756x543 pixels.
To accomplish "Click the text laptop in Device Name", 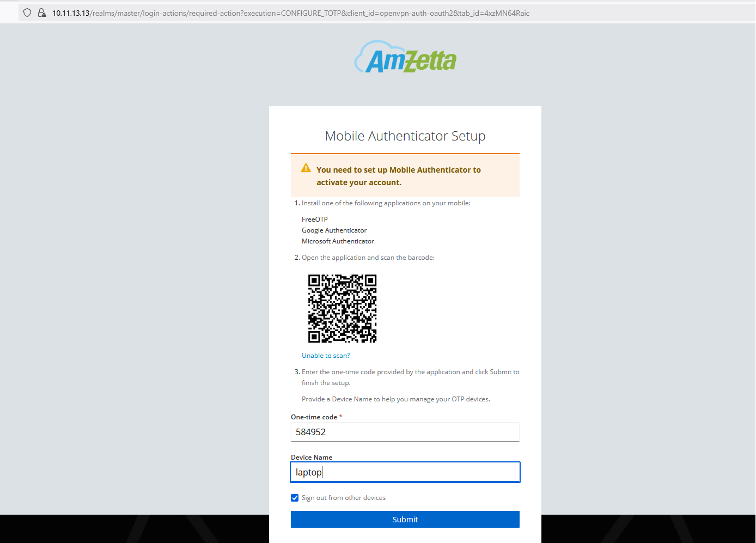I will 308,472.
